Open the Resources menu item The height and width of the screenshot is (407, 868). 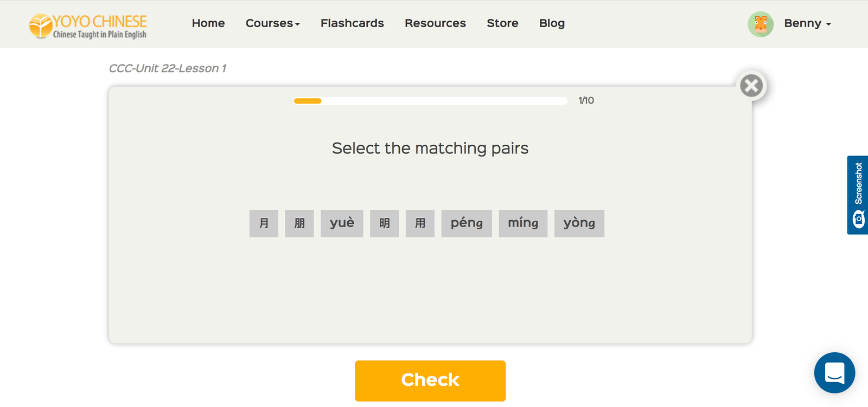tap(435, 23)
